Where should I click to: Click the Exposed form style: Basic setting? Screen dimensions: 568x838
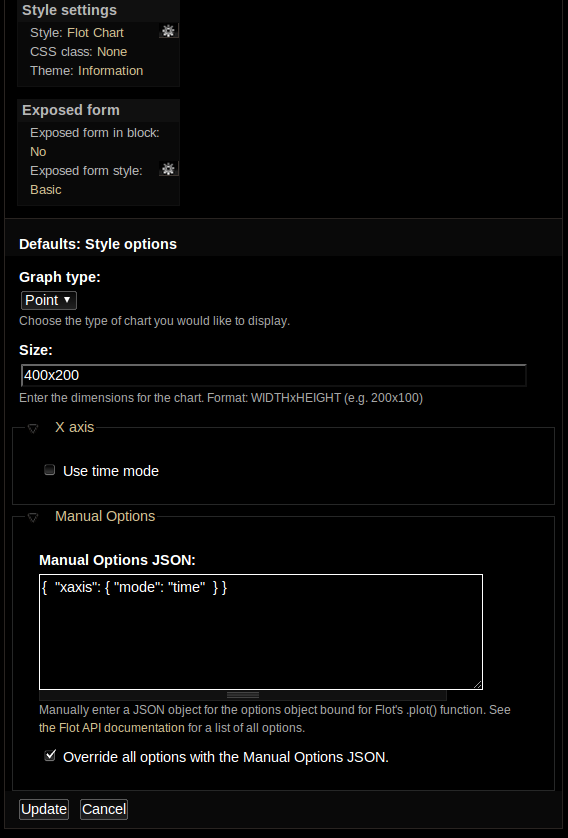click(86, 180)
